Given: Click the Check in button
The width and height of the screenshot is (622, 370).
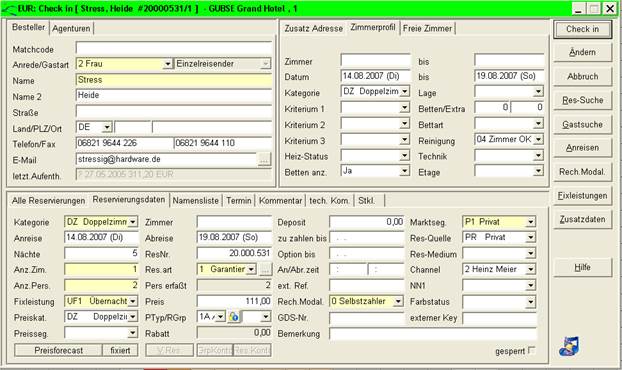Looking at the screenshot, I should 582,29.
